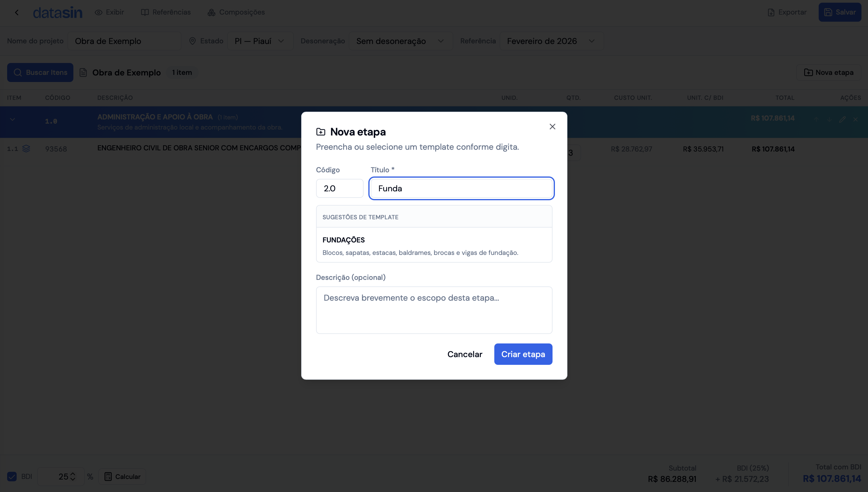This screenshot has height=492, width=868.
Task: Move stage 1.0 up arrow
Action: point(816,119)
